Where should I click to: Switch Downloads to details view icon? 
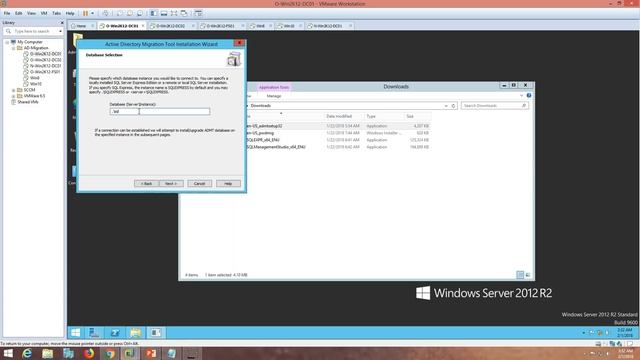[520, 275]
